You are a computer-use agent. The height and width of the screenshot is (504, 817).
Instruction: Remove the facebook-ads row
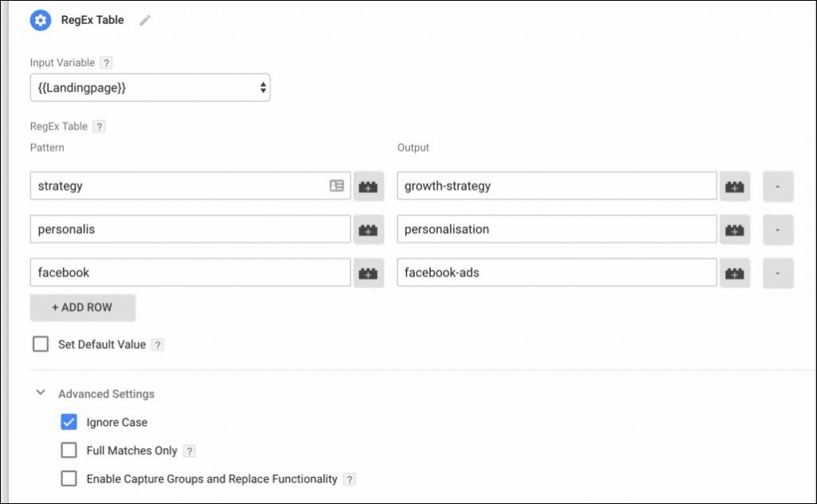click(778, 273)
